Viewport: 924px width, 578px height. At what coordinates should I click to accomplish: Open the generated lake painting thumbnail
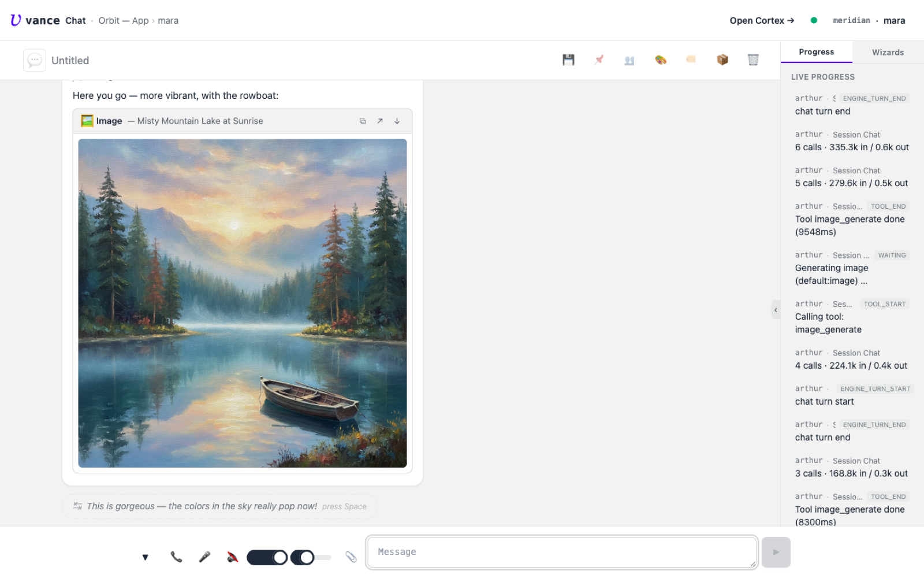[x=243, y=303]
